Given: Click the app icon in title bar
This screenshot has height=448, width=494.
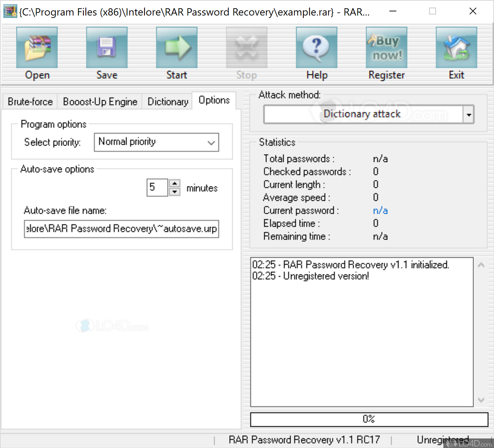Looking at the screenshot, I should (x=10, y=12).
